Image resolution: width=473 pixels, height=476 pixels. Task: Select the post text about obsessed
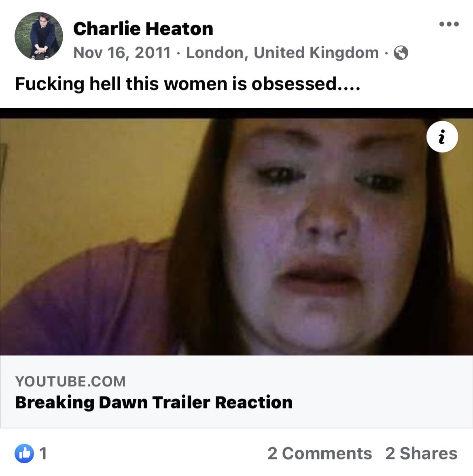coord(188,83)
